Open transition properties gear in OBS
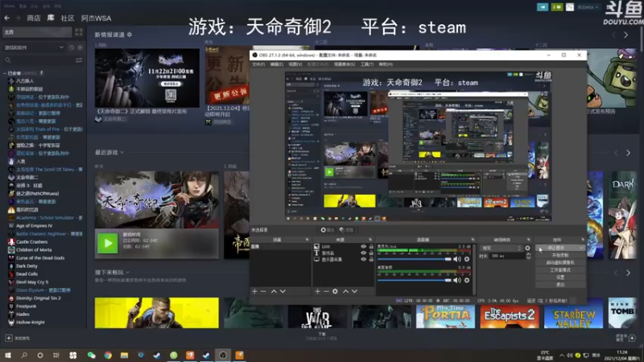This screenshot has width=644, height=362. (527, 248)
